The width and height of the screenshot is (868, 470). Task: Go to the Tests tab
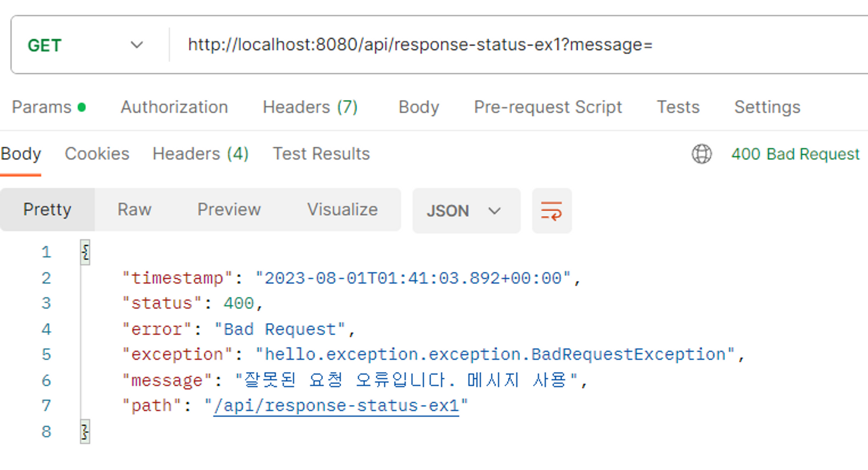coord(678,107)
